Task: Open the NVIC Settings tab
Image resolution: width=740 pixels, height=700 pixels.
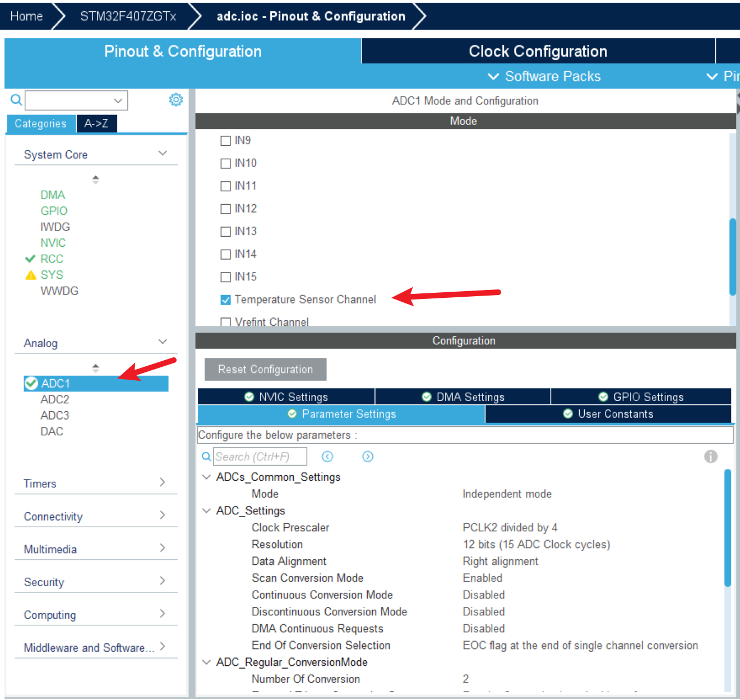Action: 286,397
